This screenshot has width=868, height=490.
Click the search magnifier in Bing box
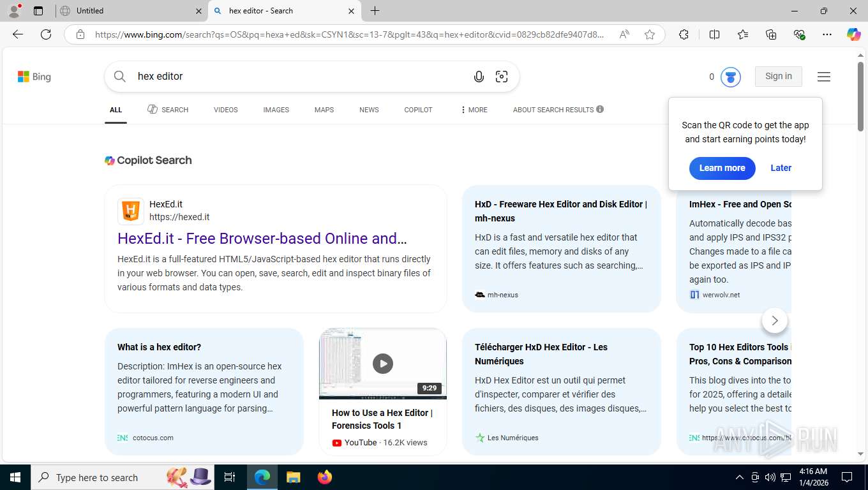120,77
